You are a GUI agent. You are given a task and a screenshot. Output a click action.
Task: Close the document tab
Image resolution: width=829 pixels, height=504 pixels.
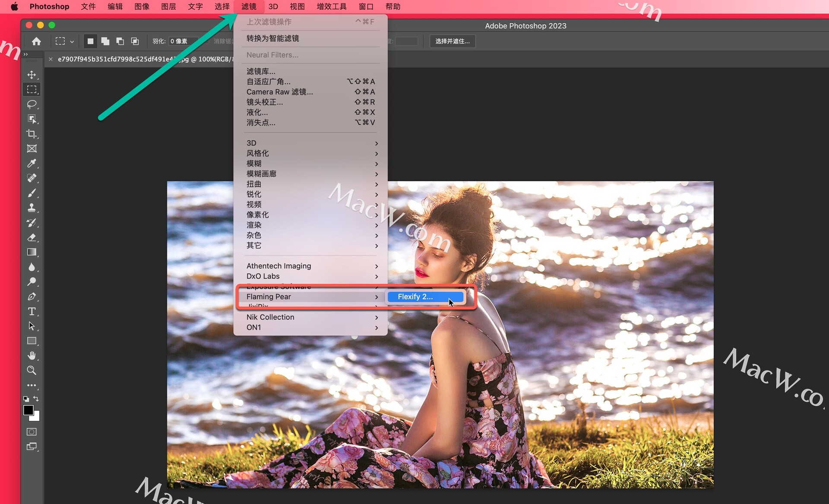(x=51, y=59)
